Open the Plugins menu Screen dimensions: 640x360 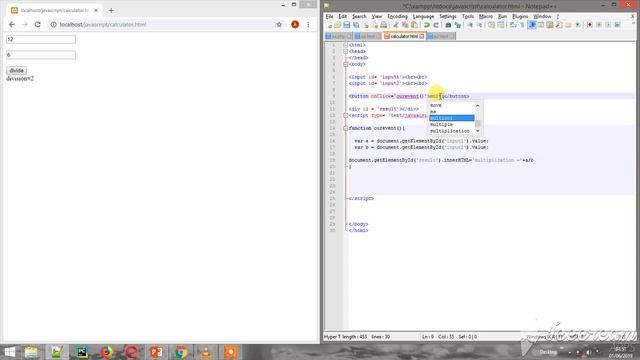520,16
